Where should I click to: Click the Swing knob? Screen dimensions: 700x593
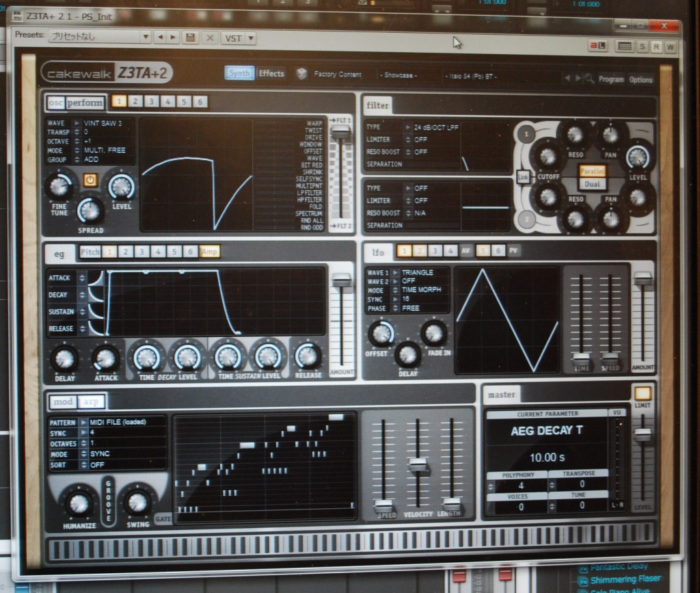pyautogui.click(x=137, y=502)
